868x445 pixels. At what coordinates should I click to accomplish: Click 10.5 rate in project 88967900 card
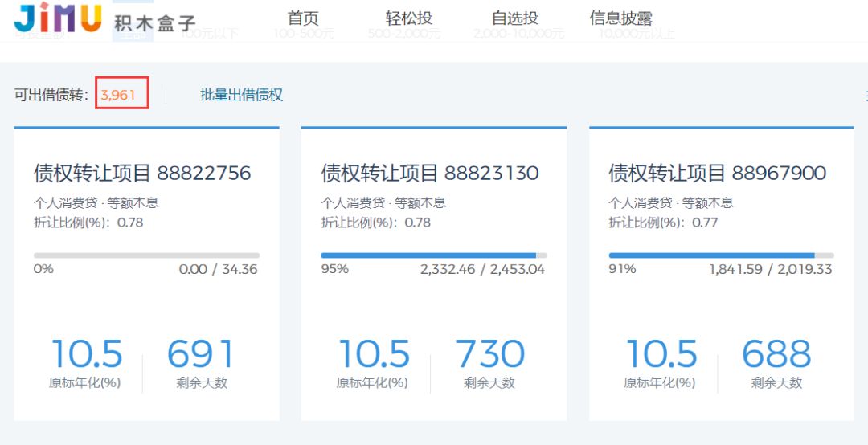(661, 354)
